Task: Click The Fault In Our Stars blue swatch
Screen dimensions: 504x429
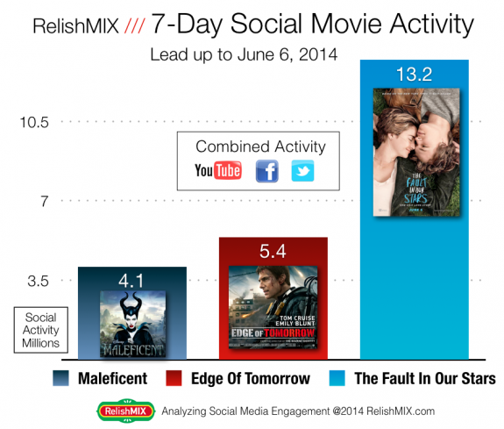Action: pos(337,378)
